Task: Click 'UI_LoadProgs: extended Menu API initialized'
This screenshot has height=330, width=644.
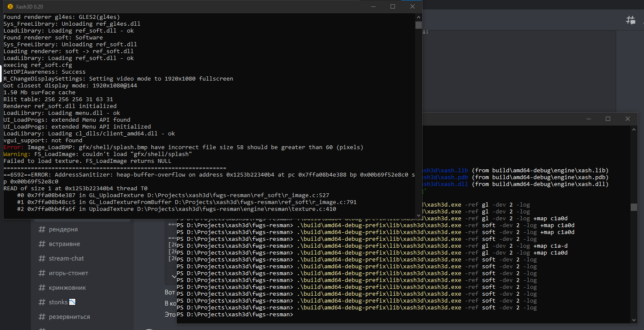Action: 77,126
